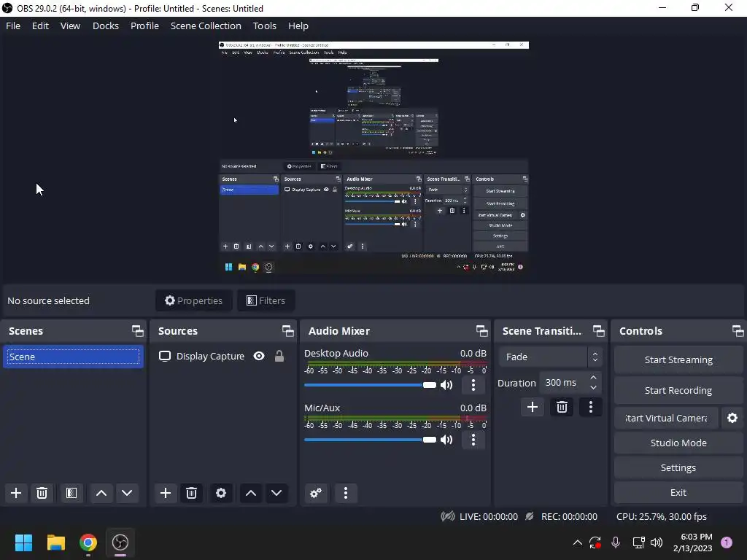This screenshot has height=560, width=747.
Task: Remove transition with trash icon
Action: (x=562, y=407)
